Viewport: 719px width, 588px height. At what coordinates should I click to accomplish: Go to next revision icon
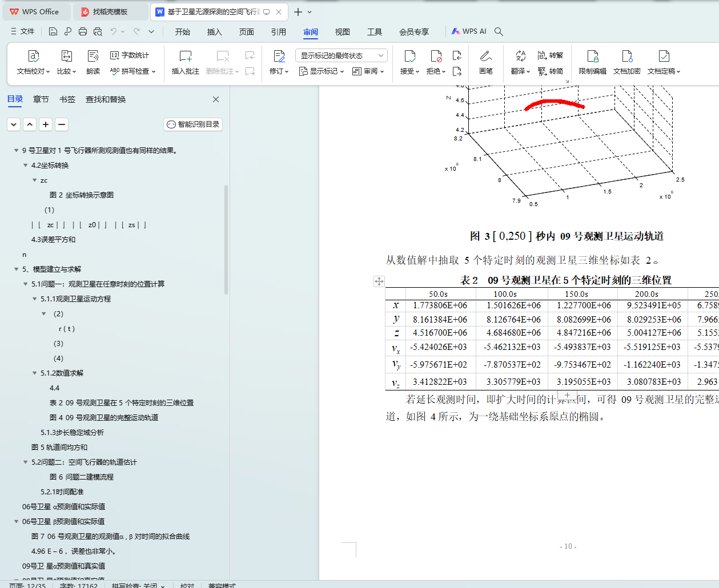point(457,71)
